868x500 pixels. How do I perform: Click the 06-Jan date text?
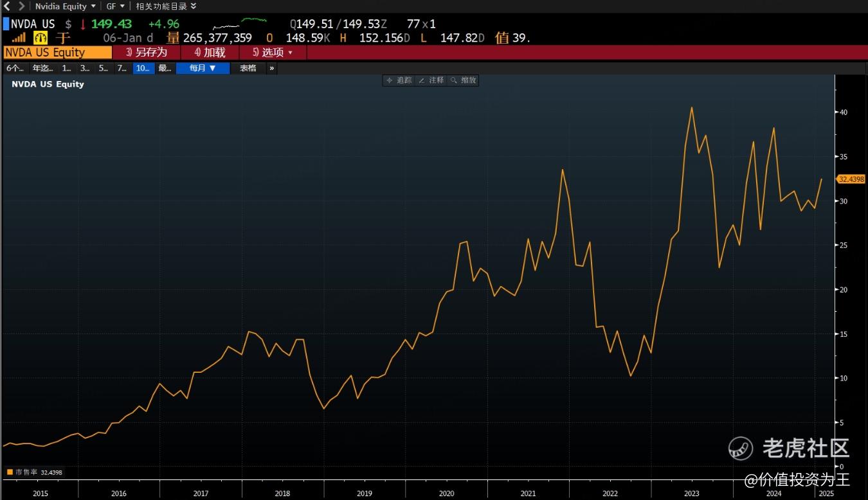[x=123, y=38]
